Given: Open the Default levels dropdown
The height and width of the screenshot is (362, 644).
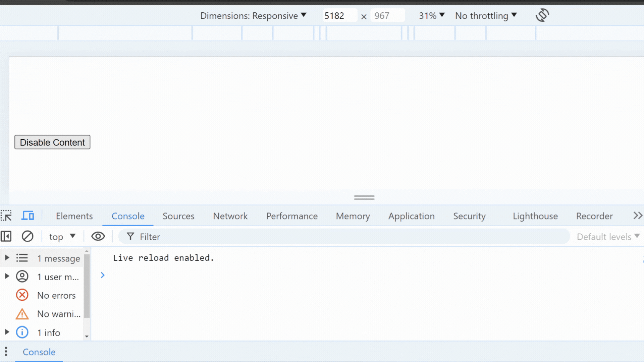Looking at the screenshot, I should point(608,236).
